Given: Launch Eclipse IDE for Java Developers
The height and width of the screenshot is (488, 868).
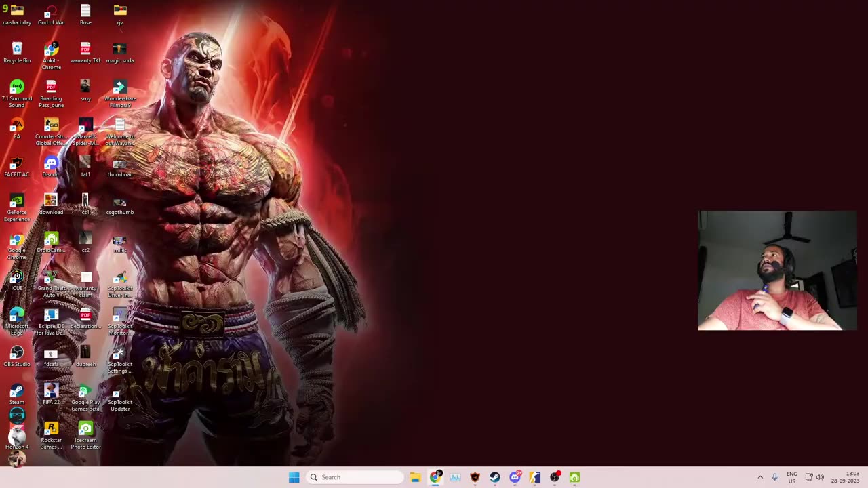Looking at the screenshot, I should point(52,322).
